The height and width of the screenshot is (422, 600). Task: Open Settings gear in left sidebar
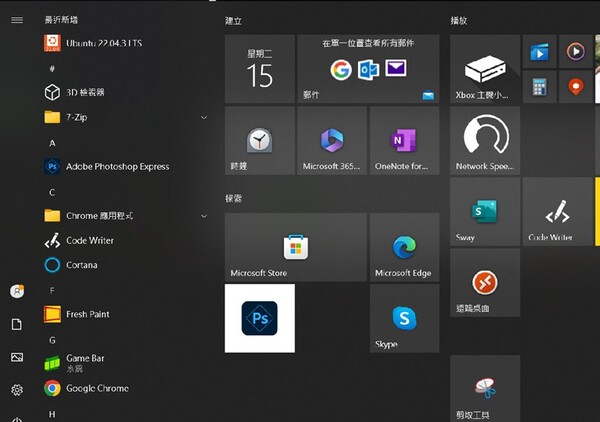pyautogui.click(x=17, y=390)
